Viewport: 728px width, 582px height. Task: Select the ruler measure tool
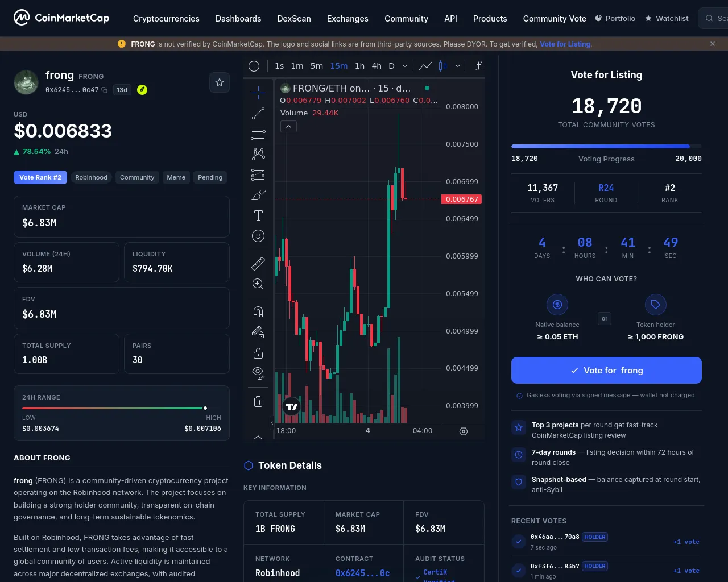click(258, 263)
